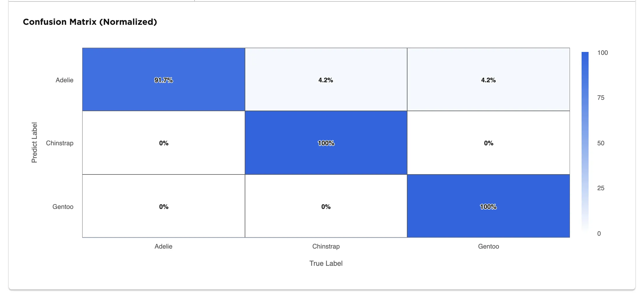Select 0% cell: predicted Chinstrap, true Gentoo
644x297 pixels.
[488, 143]
